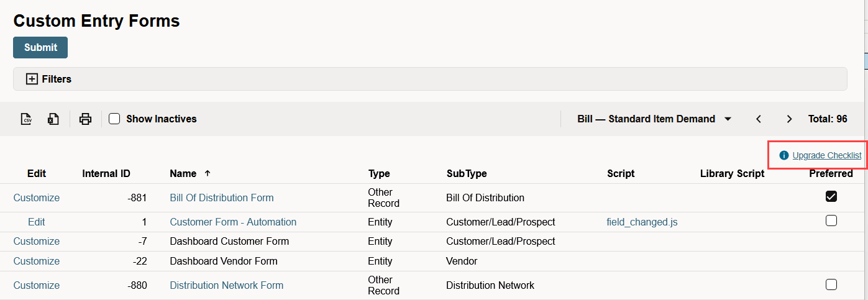Click the Submit button
868x300 pixels.
click(40, 47)
